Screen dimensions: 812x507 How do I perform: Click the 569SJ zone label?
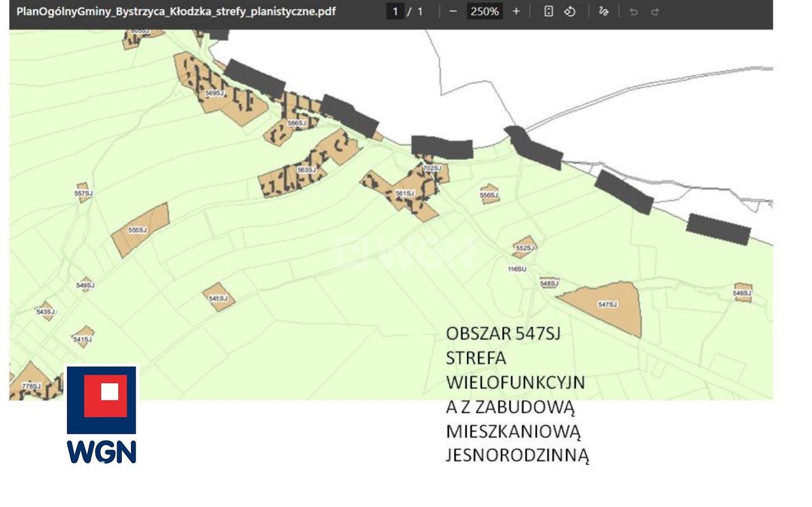point(214,93)
